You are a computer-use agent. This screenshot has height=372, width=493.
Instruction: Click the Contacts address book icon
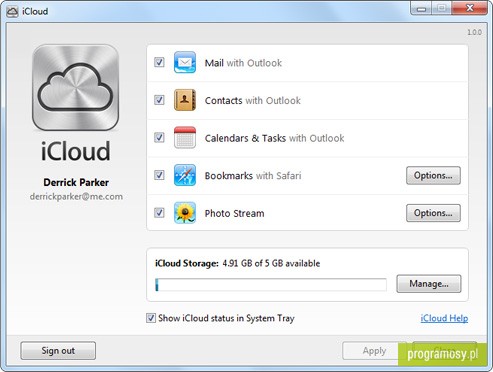(x=185, y=100)
